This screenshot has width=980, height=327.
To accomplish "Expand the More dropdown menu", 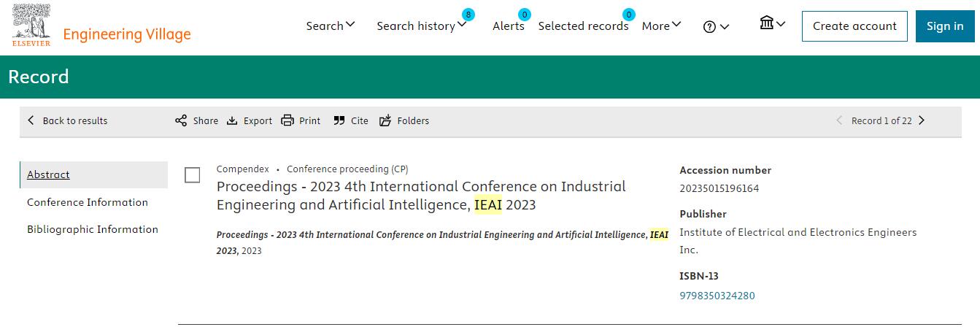I will [x=661, y=26].
